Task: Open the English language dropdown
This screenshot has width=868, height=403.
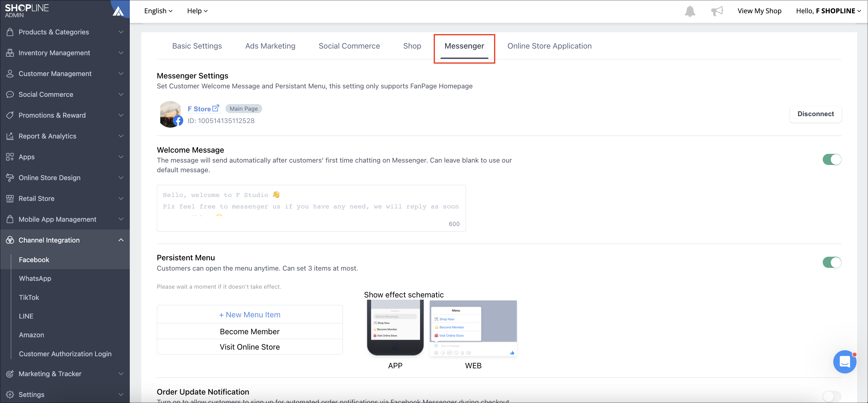Action: [x=158, y=11]
